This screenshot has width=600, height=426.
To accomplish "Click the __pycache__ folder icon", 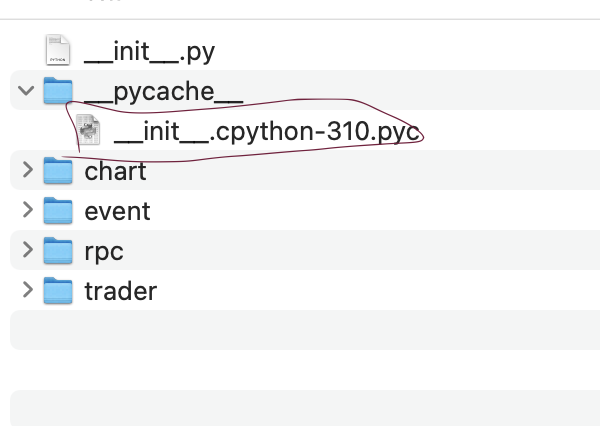I will pos(59,92).
